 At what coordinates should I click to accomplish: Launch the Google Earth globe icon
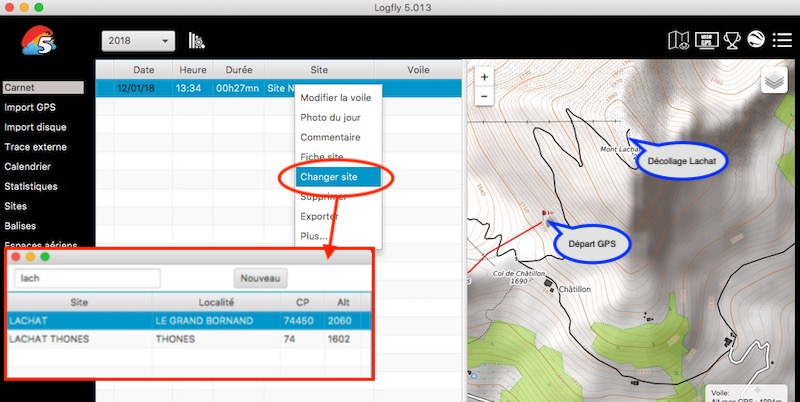756,41
